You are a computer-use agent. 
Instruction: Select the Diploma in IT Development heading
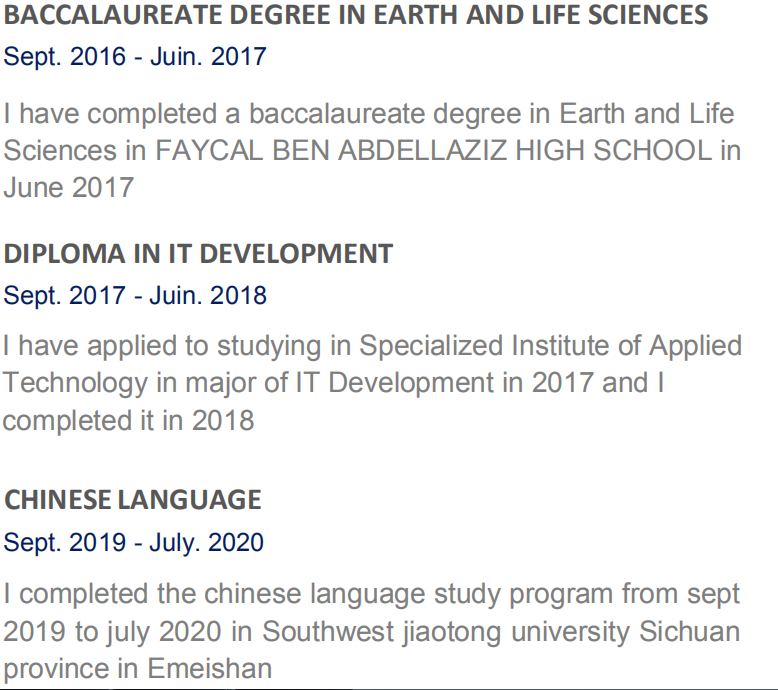tap(198, 254)
